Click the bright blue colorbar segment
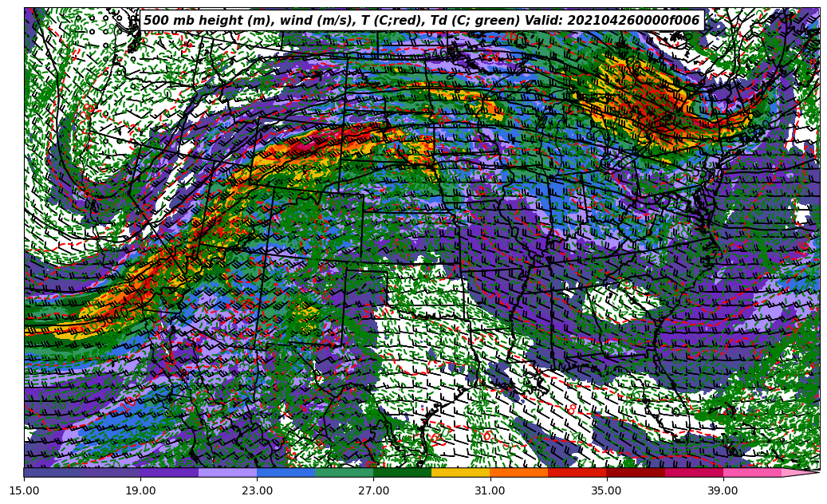Screen dimensions: 827x504 click(286, 473)
